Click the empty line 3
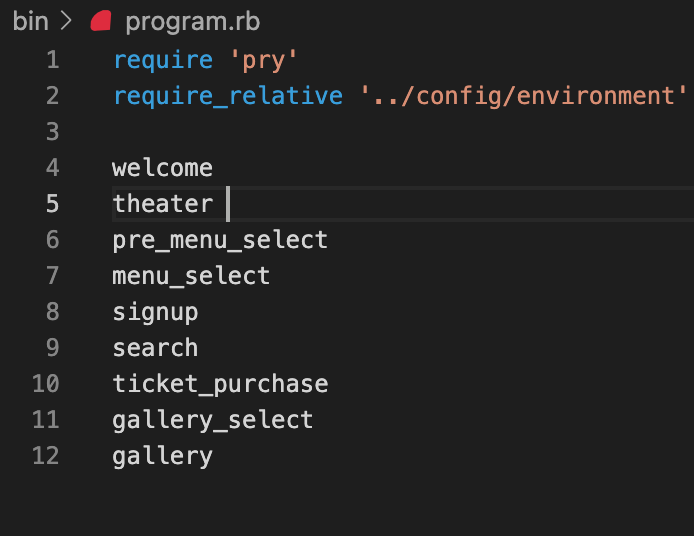The height and width of the screenshot is (536, 694). [300, 132]
